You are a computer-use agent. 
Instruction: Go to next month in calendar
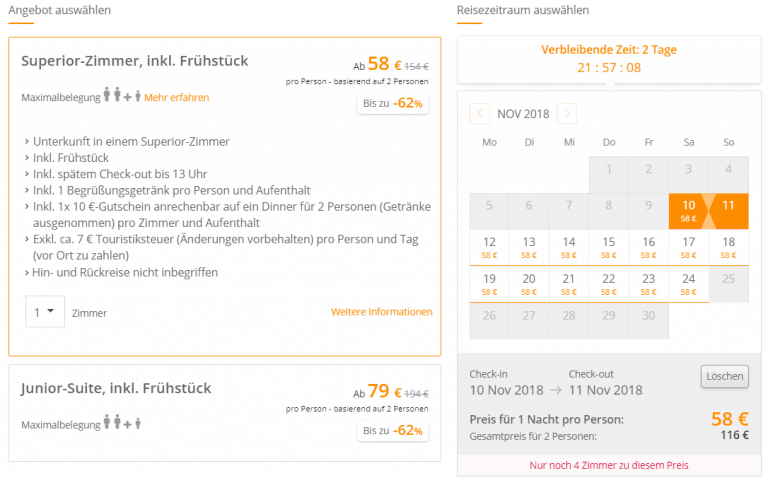click(567, 114)
